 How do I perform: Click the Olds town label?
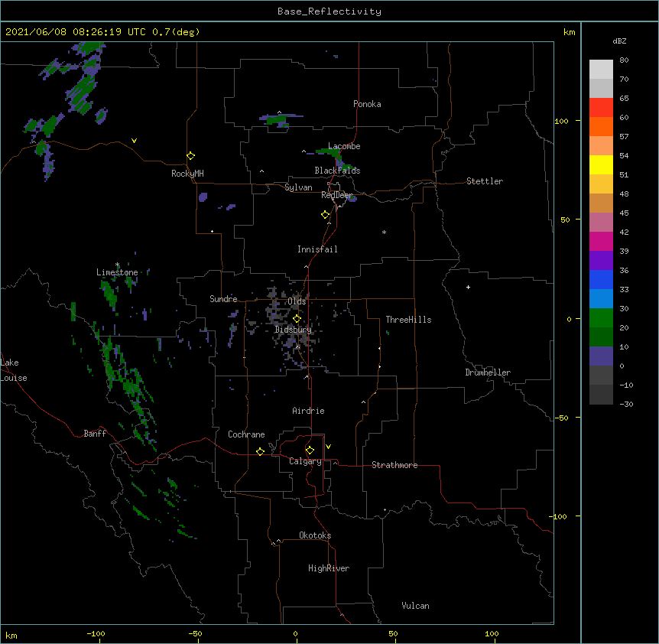(x=297, y=301)
